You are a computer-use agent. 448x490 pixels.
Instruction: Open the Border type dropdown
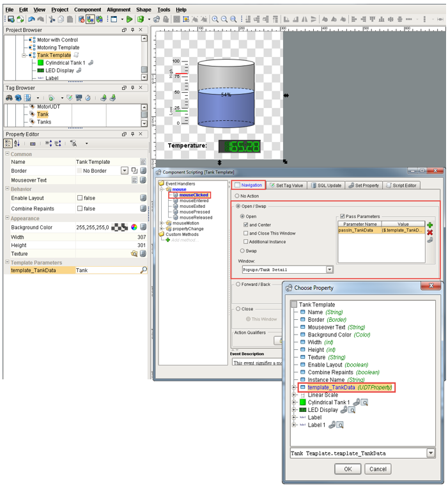[125, 171]
